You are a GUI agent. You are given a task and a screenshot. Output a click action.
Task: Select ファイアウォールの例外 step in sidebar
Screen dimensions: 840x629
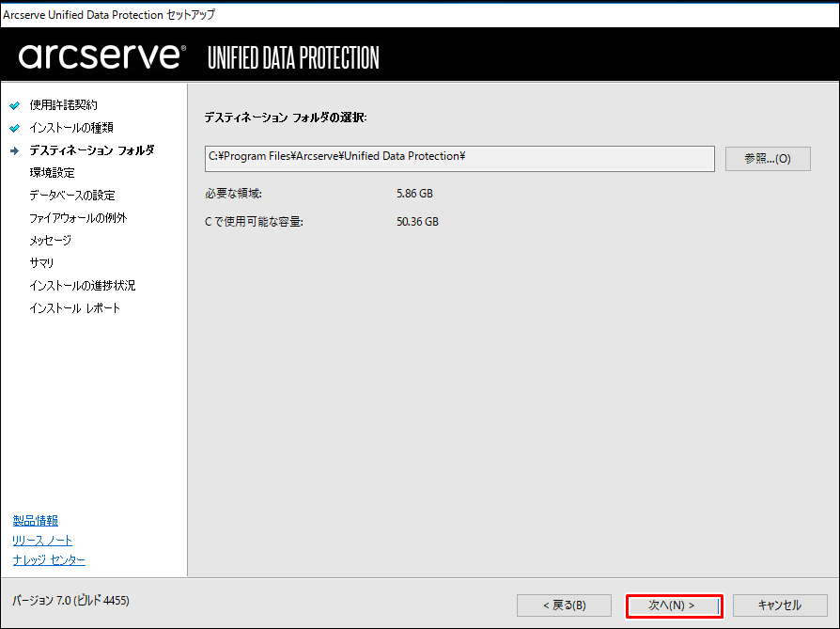point(78,218)
